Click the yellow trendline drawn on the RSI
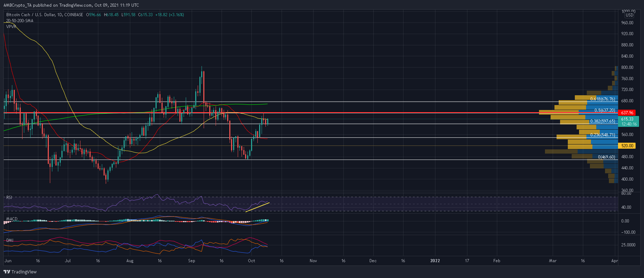Image resolution: width=644 pixels, height=278 pixels. pyautogui.click(x=257, y=207)
